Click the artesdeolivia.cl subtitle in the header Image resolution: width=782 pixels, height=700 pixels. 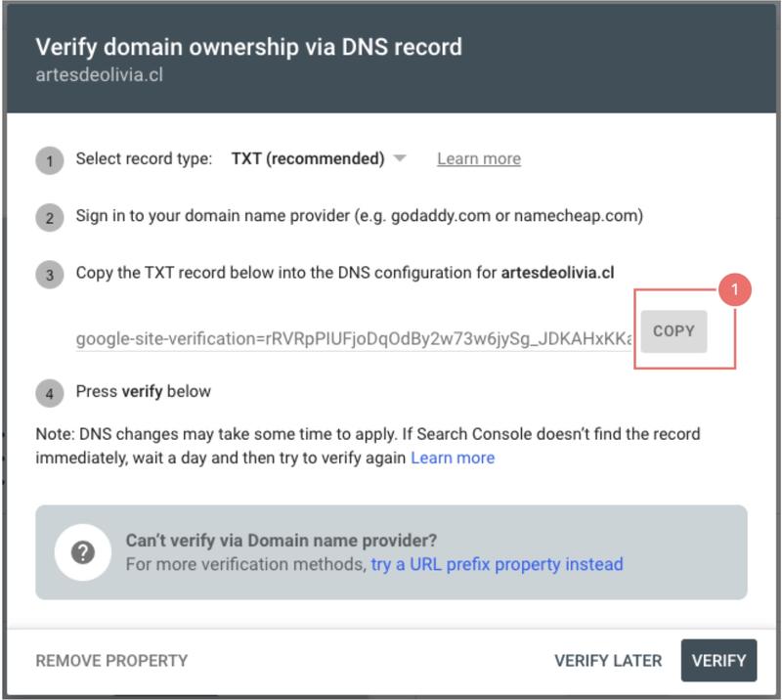point(100,75)
